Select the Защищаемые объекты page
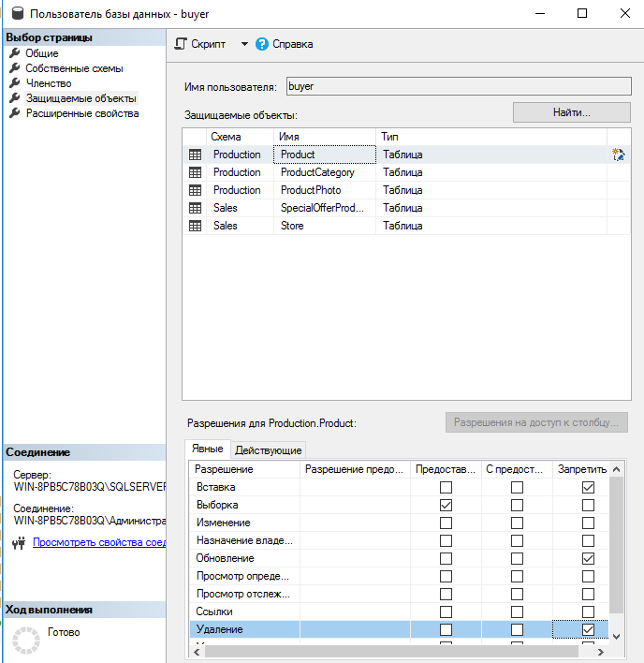The width and height of the screenshot is (644, 663). (81, 98)
